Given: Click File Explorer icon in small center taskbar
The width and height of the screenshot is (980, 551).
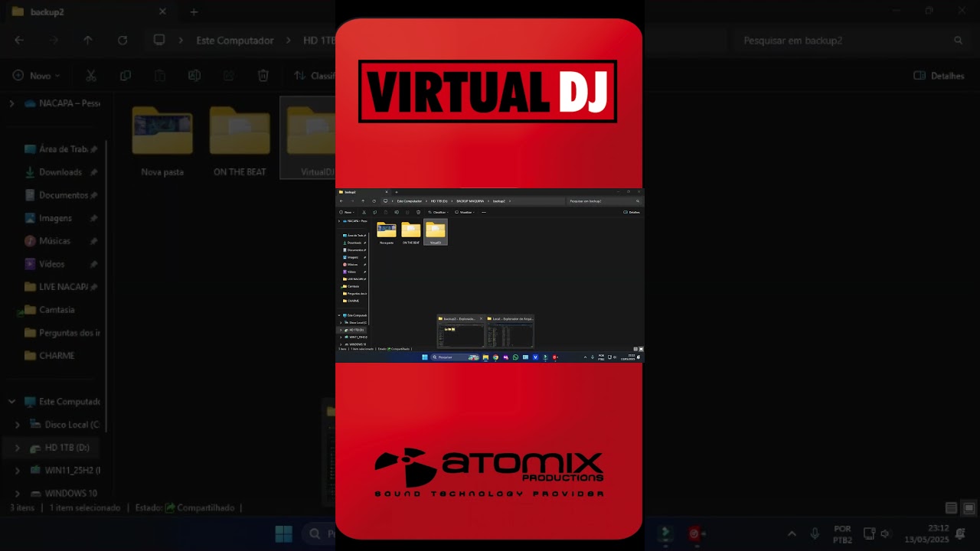Looking at the screenshot, I should coord(485,357).
